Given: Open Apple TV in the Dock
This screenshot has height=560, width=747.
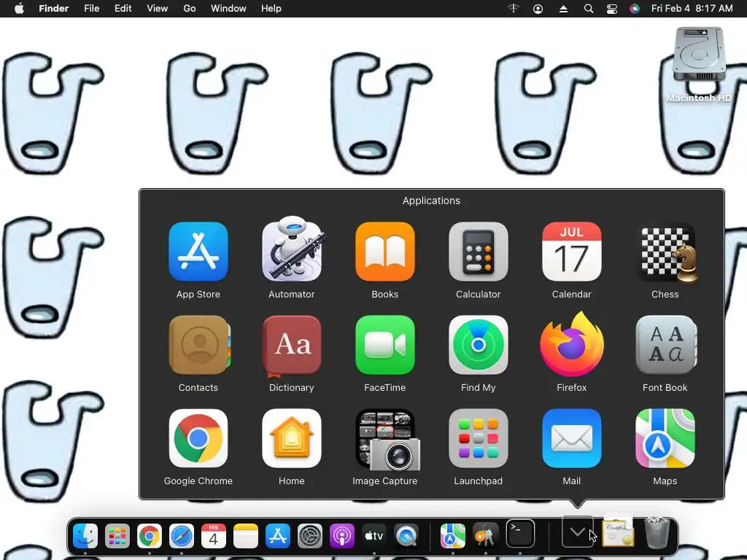Looking at the screenshot, I should pyautogui.click(x=374, y=536).
